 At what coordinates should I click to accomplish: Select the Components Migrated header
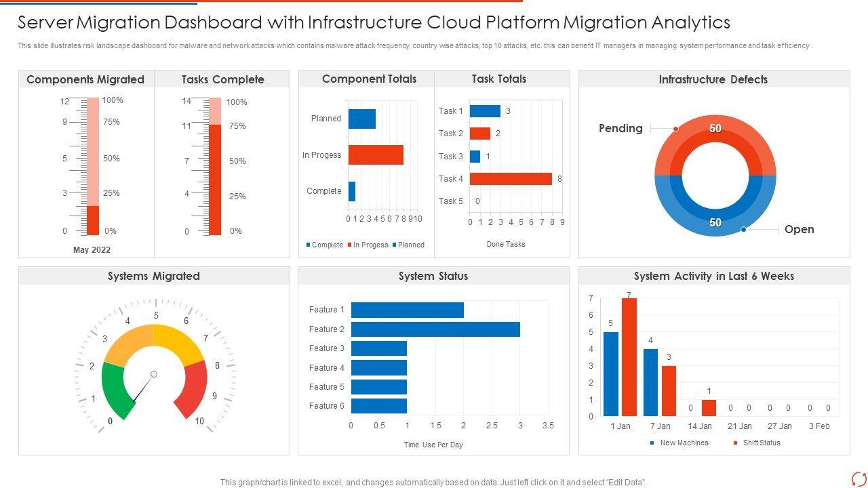coord(85,79)
